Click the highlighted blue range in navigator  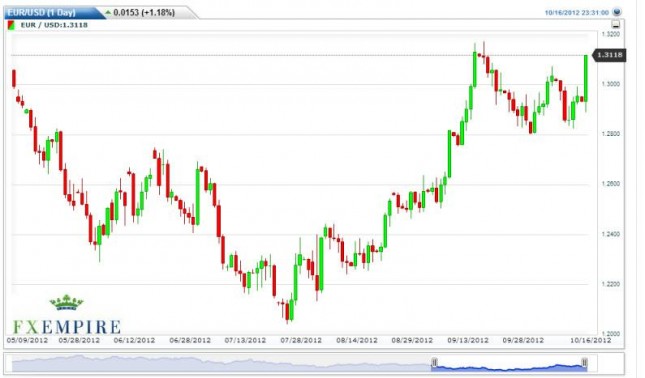point(509,366)
